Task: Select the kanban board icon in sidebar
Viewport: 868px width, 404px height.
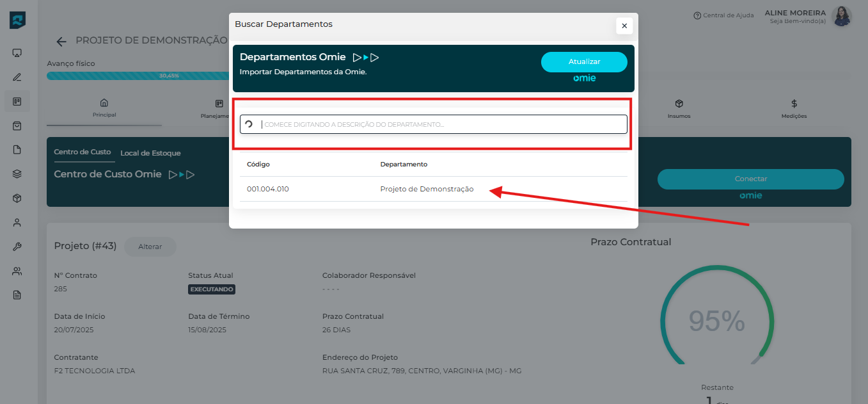Action: pos(17,102)
